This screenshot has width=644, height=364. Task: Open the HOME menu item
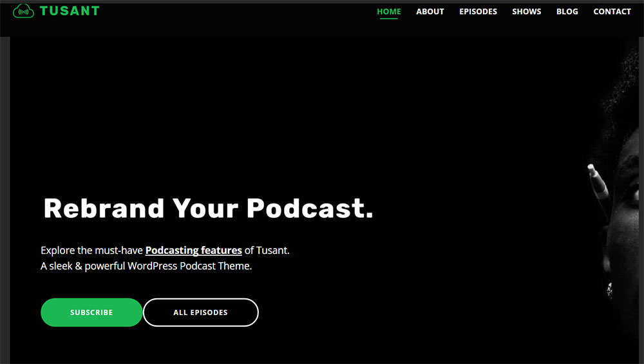point(389,12)
